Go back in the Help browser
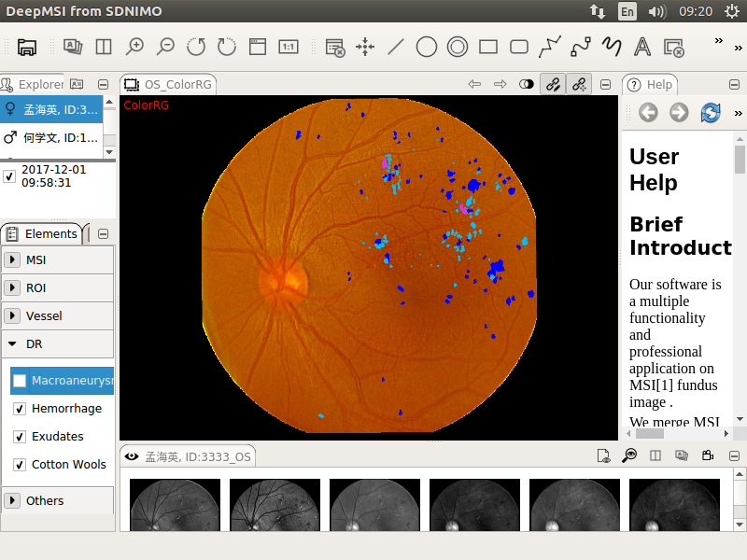 pos(648,113)
